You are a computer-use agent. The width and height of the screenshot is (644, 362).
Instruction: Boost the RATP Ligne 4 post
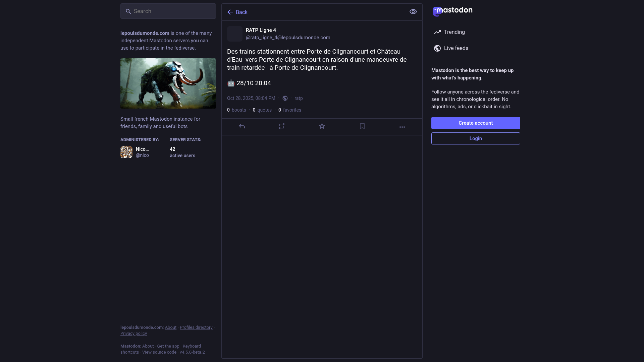click(282, 126)
